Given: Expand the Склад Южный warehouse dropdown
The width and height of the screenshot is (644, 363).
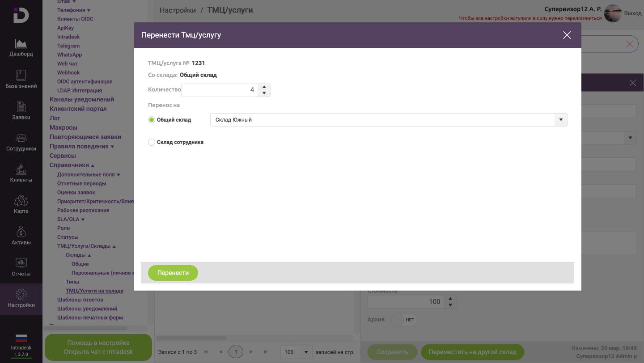Looking at the screenshot, I should (561, 120).
